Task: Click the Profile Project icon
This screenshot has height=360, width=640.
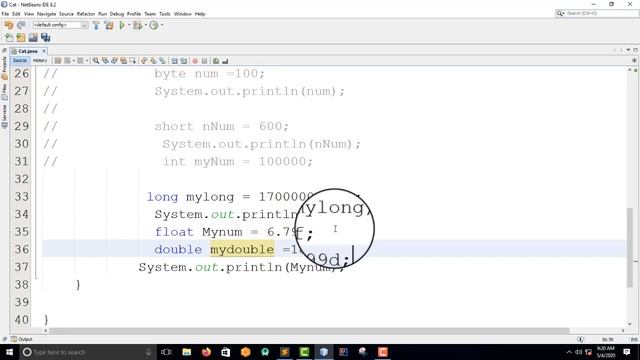Action: 154,25
